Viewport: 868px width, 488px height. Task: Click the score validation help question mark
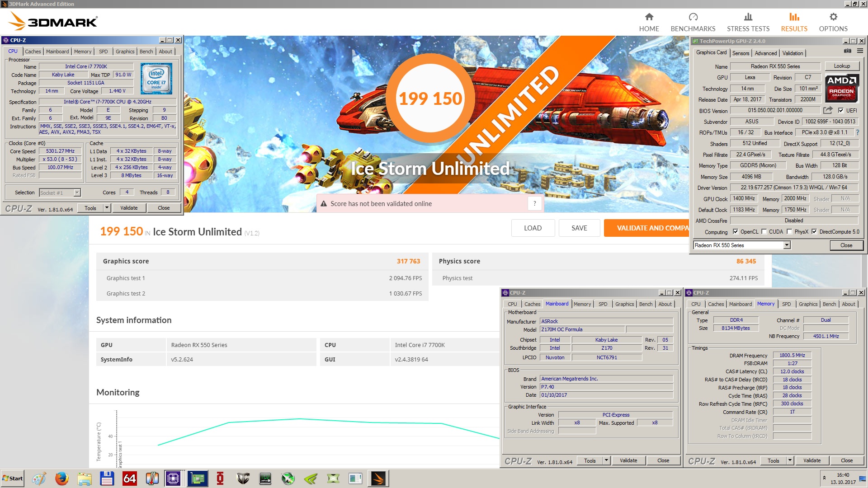534,203
